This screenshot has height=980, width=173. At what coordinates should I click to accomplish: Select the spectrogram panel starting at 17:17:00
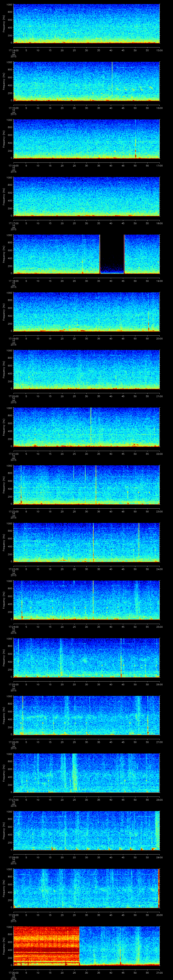tap(86, 197)
